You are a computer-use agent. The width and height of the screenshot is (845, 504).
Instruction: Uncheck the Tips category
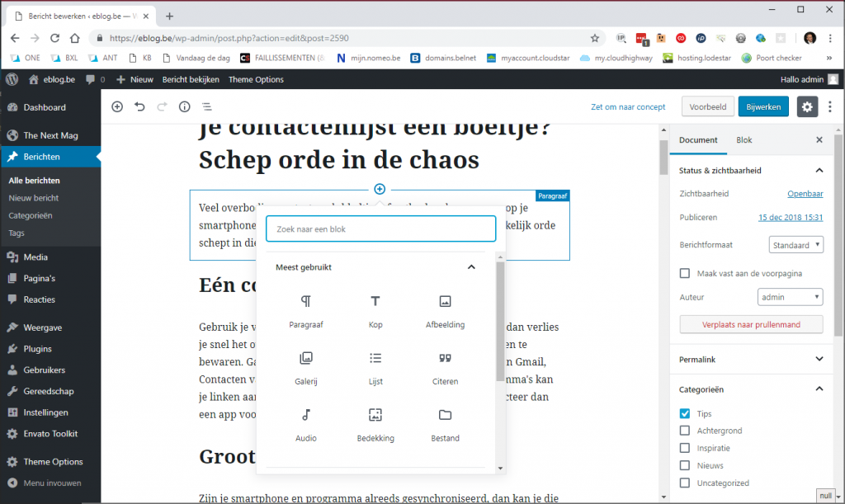[x=684, y=413]
